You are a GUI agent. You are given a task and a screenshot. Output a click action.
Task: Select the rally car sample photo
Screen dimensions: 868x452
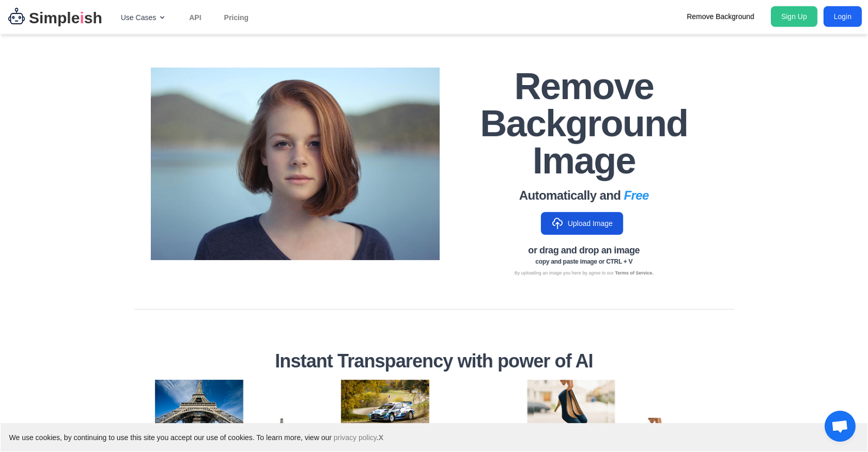pyautogui.click(x=385, y=401)
